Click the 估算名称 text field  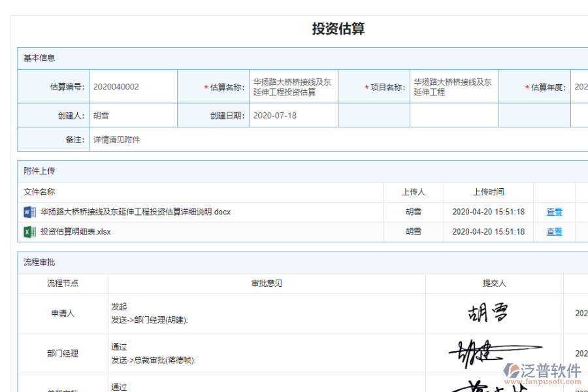pyautogui.click(x=293, y=86)
